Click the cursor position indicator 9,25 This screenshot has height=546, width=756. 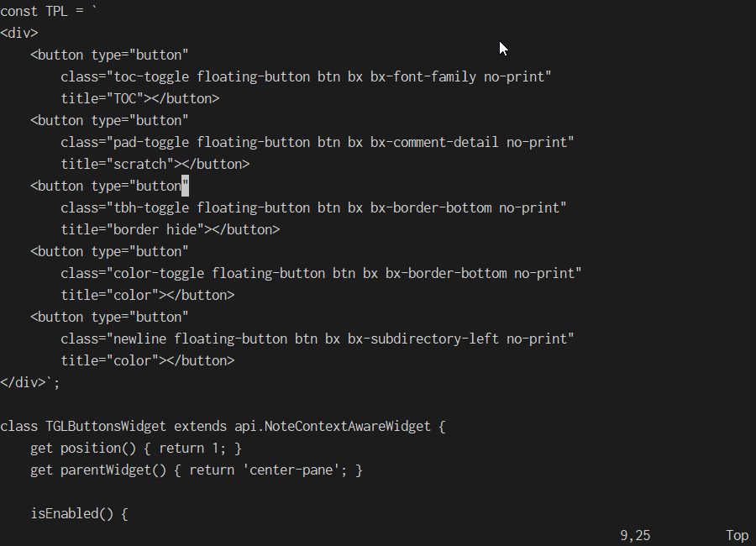click(x=635, y=535)
